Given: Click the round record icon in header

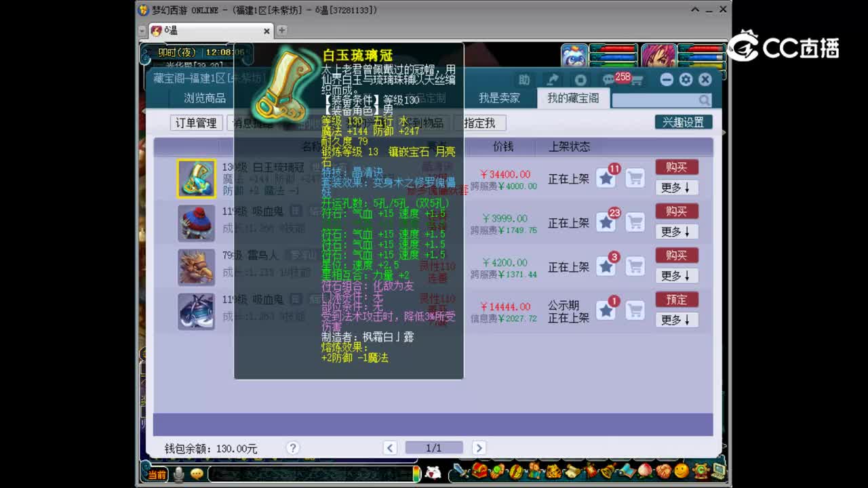Looking at the screenshot, I should 580,80.
